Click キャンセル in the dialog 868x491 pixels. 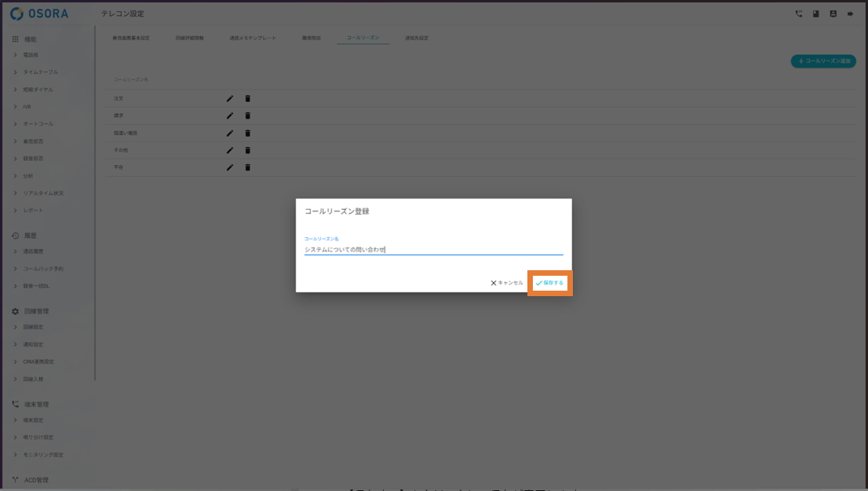(507, 283)
